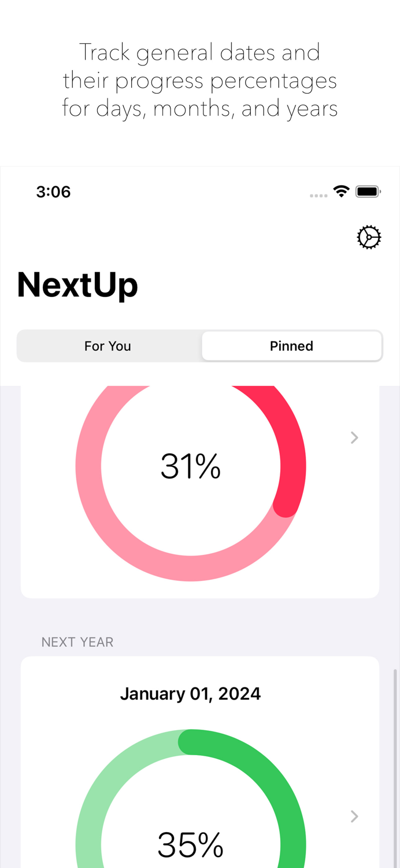Toggle the For You/Pinned segmented control
Screen dimensions: 400x868
[x=199, y=345]
